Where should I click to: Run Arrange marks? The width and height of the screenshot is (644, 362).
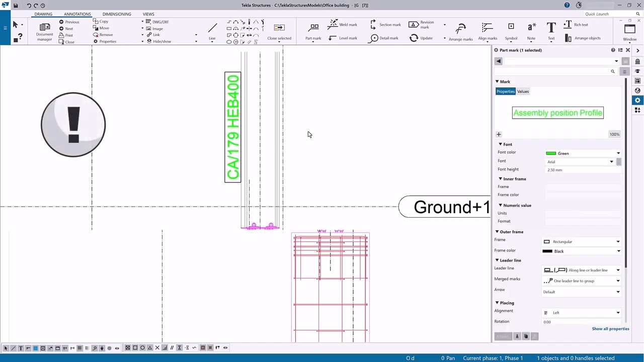coord(460,31)
